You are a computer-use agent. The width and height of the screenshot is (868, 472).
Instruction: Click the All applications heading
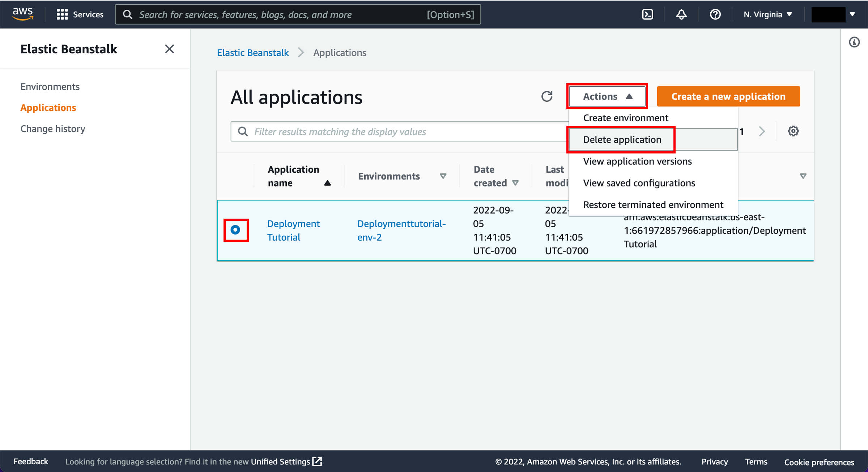click(x=297, y=97)
